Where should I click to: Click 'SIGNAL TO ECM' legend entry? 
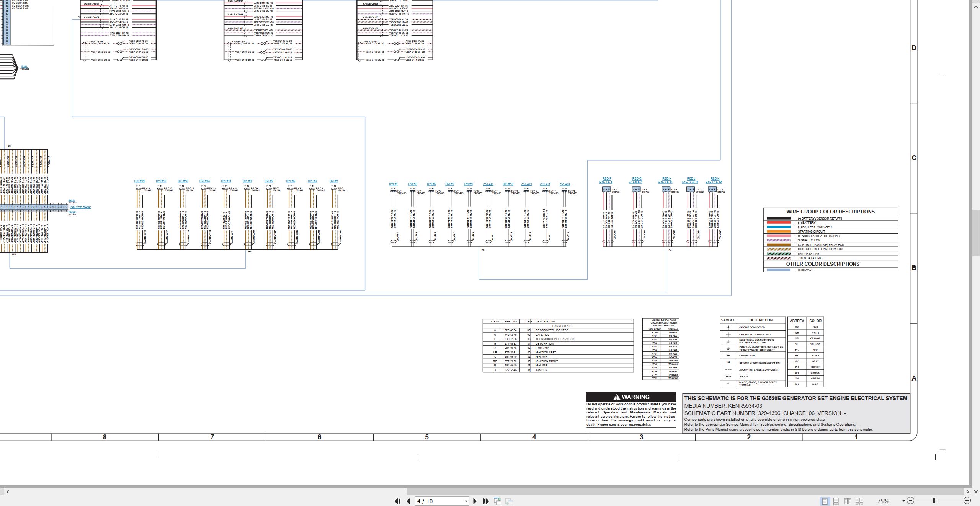click(x=809, y=241)
